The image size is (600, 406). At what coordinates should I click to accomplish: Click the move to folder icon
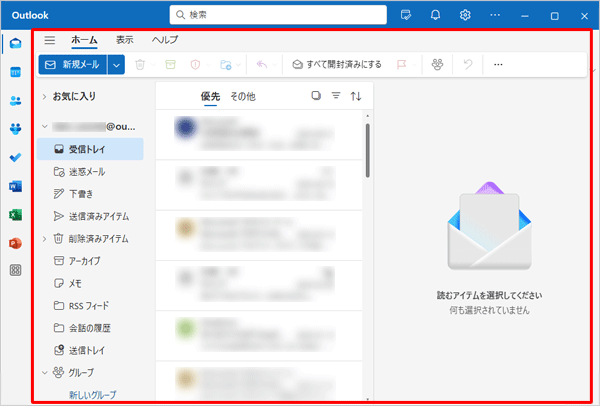pyautogui.click(x=225, y=65)
